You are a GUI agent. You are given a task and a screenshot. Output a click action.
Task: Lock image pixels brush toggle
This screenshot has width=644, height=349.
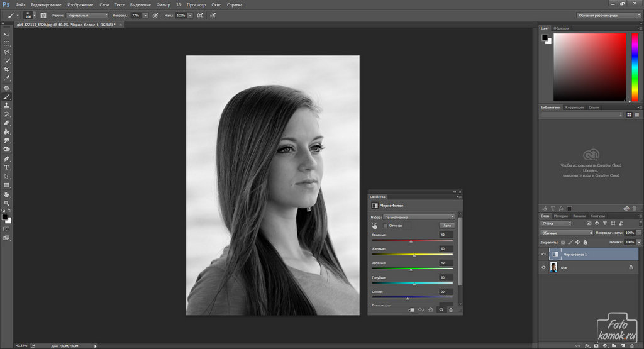[x=570, y=242]
